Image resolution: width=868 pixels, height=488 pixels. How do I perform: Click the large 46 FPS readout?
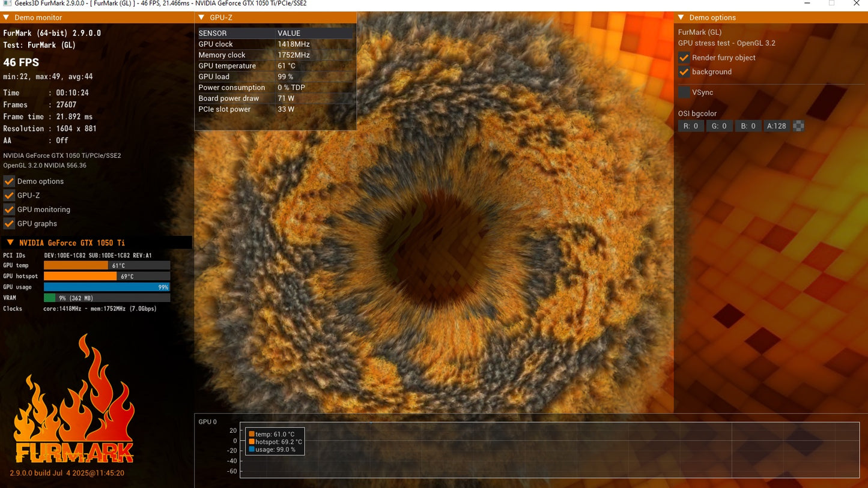(x=21, y=62)
